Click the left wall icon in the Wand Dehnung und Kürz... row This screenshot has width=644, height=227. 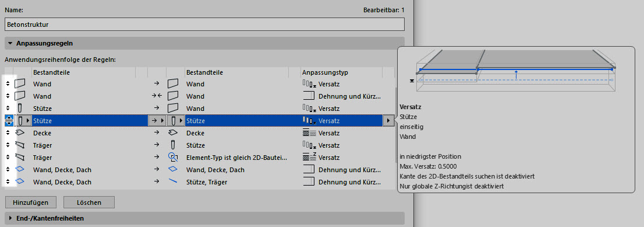pyautogui.click(x=20, y=96)
